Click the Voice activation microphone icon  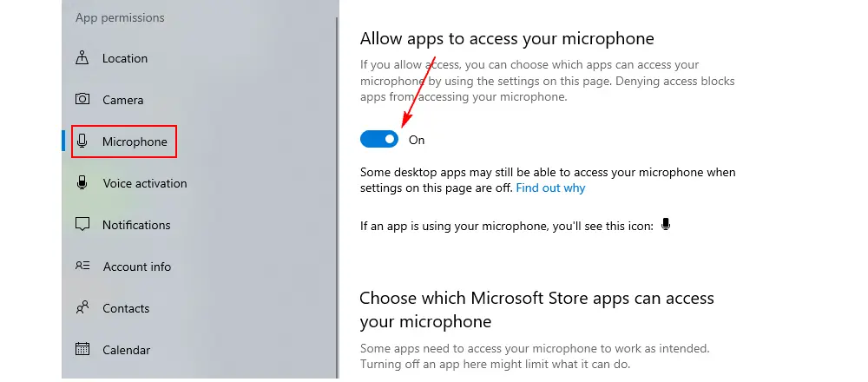pos(82,182)
